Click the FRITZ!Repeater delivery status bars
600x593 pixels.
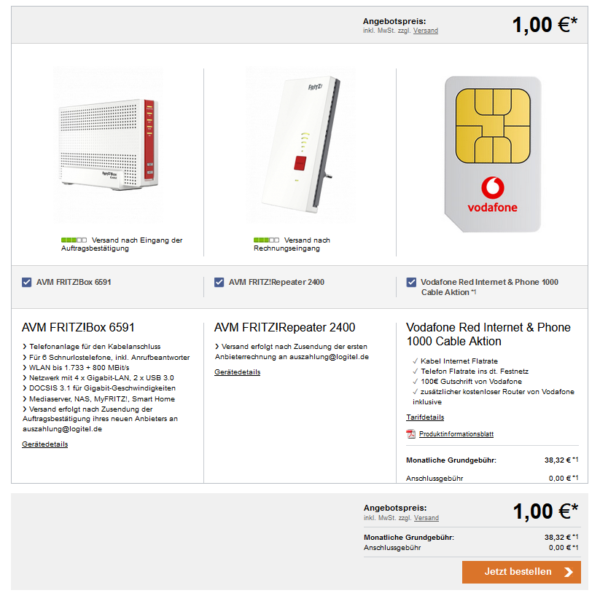pyautogui.click(x=266, y=240)
